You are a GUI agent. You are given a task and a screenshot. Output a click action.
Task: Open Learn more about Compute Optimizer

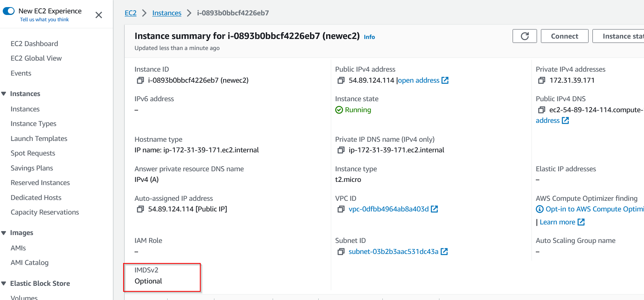(x=558, y=222)
